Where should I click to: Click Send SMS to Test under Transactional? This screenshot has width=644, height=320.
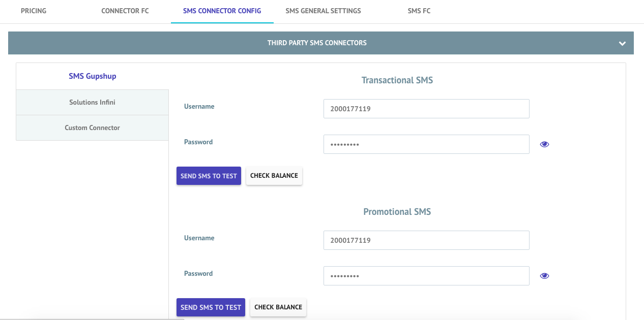coord(209,176)
